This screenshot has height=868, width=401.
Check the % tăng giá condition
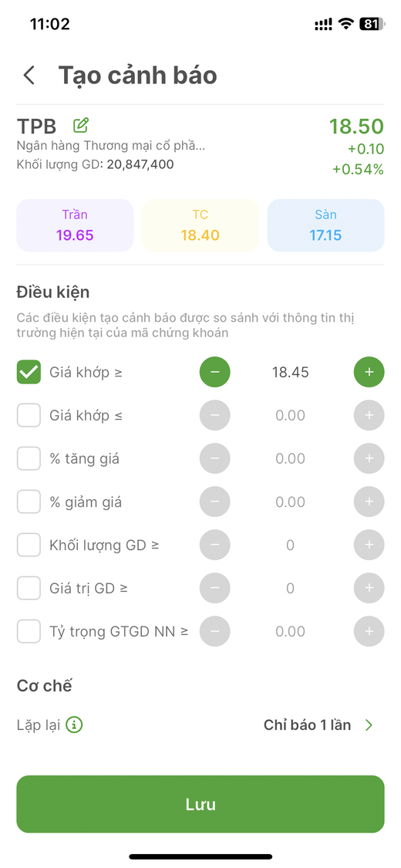tap(29, 458)
